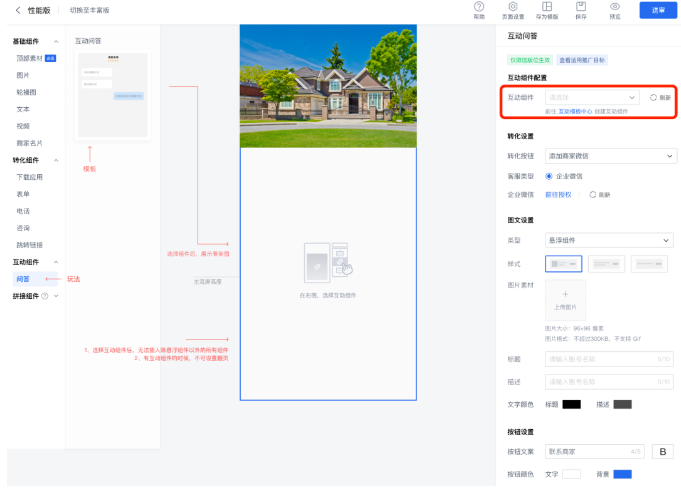
Task: Click the 预览 eye preview icon
Action: coord(615,7)
